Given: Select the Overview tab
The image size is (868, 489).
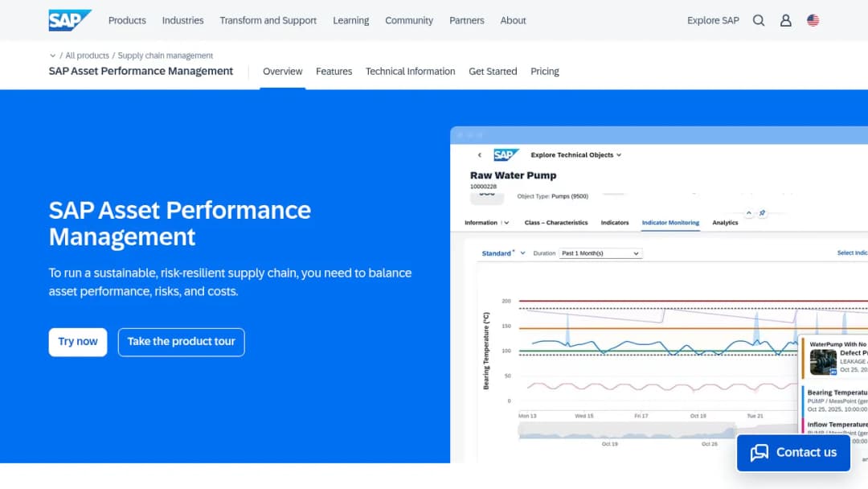Looking at the screenshot, I should pyautogui.click(x=282, y=72).
